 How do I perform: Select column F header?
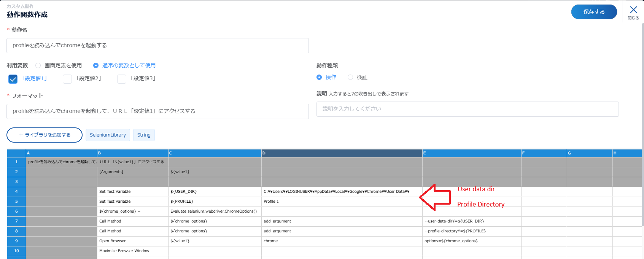click(544, 153)
